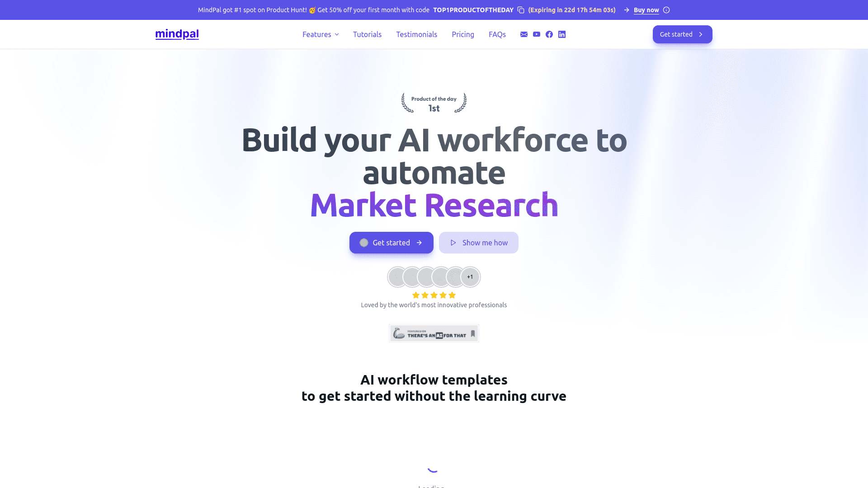Click the YouTube social icon
The image size is (868, 488).
[x=536, y=34]
